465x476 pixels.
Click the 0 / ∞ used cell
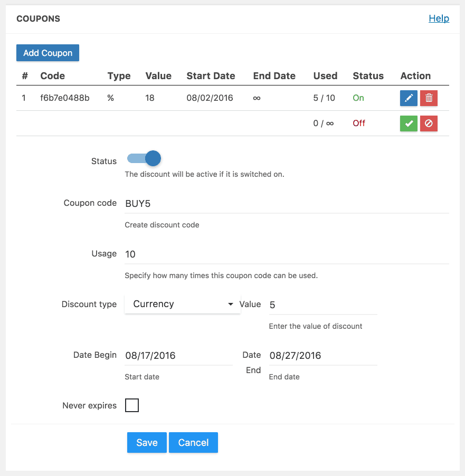tap(324, 123)
